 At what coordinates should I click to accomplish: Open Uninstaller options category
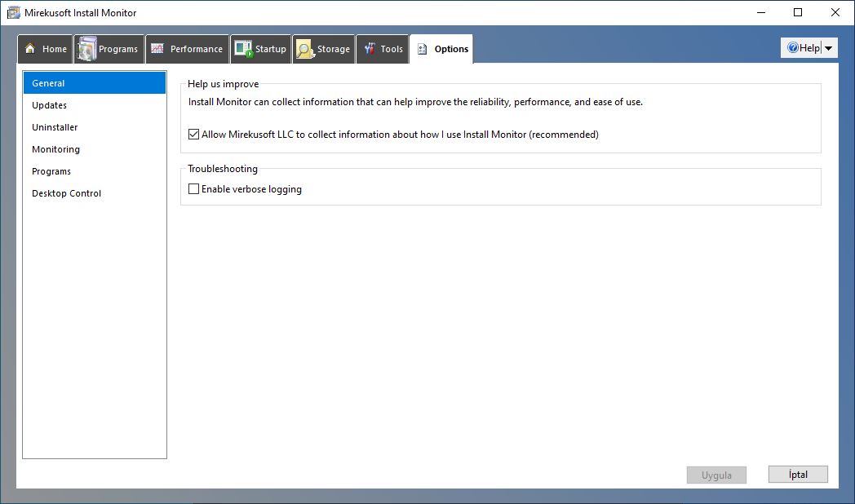tap(95, 127)
